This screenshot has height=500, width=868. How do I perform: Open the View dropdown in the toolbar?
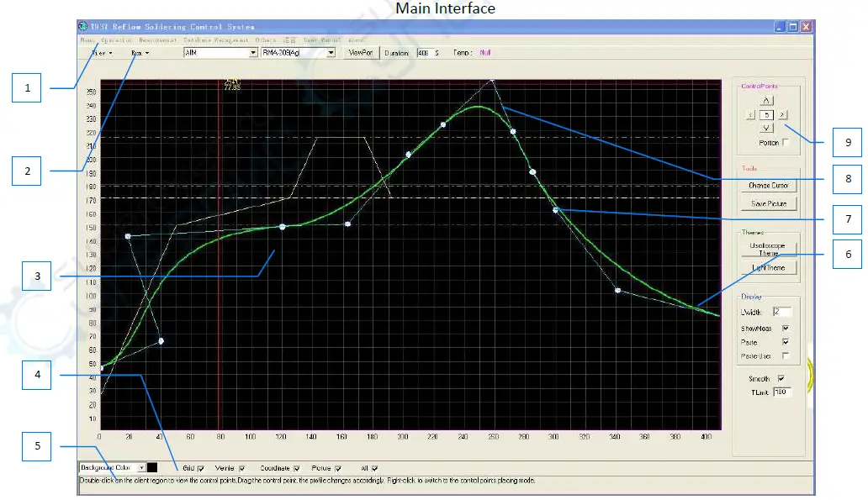click(102, 53)
